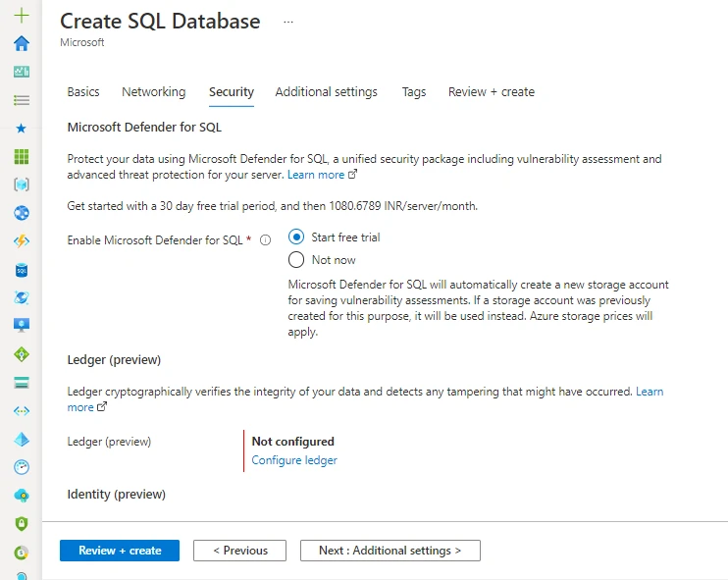
Task: Open Virtual networks arrows icon
Action: tap(22, 411)
